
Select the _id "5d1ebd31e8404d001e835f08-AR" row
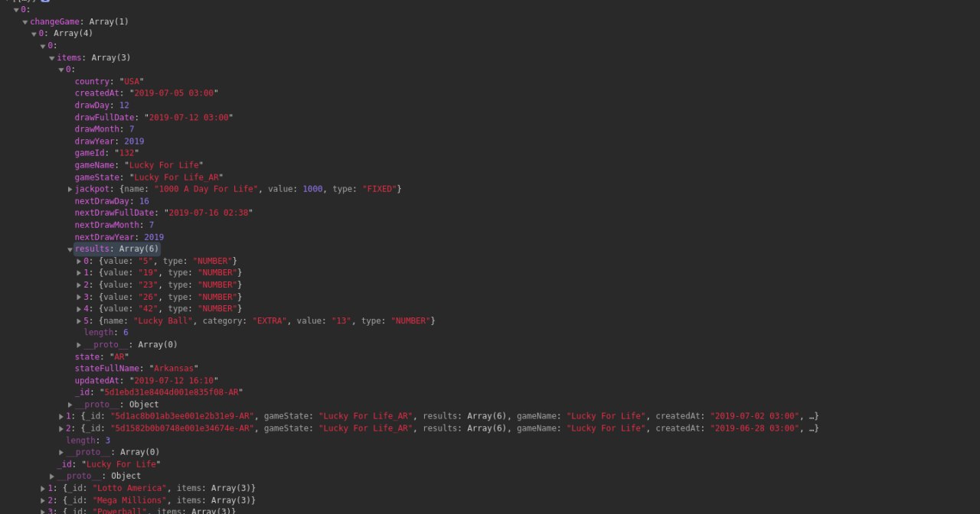pyautogui.click(x=158, y=392)
